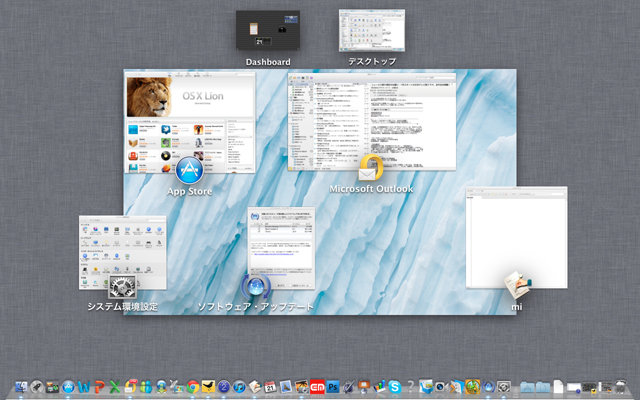Click the "システム環境設定" label text
Image resolution: width=640 pixels, height=400 pixels.
[x=122, y=307]
